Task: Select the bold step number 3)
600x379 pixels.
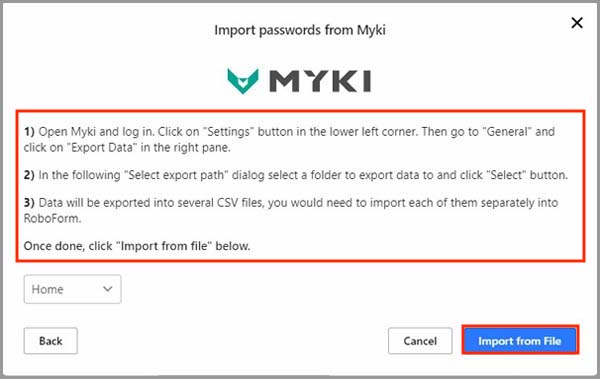Action: pos(29,203)
